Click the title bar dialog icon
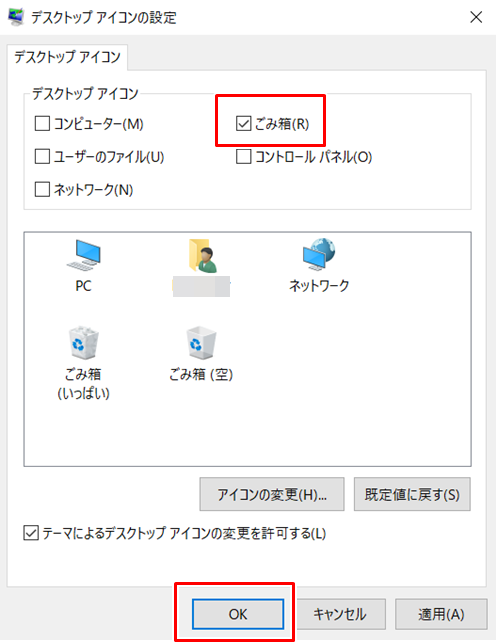 coord(16,17)
